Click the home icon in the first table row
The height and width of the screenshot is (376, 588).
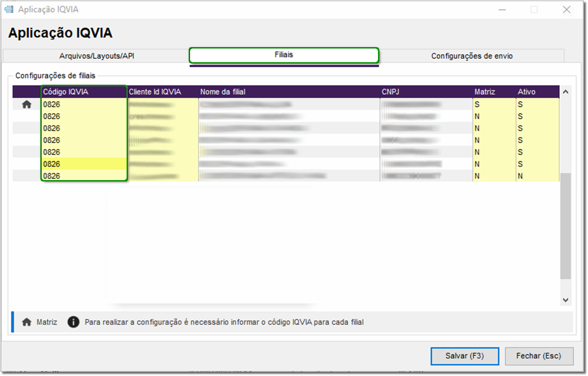coord(27,104)
